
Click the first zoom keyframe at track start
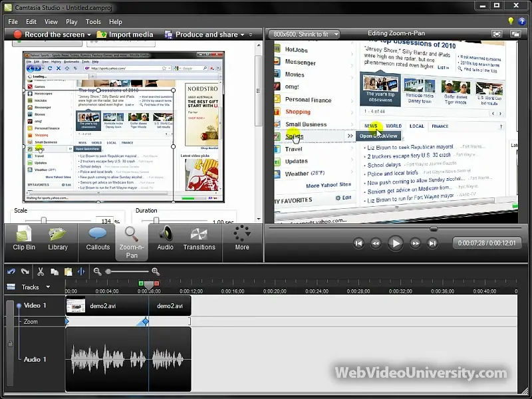point(67,321)
